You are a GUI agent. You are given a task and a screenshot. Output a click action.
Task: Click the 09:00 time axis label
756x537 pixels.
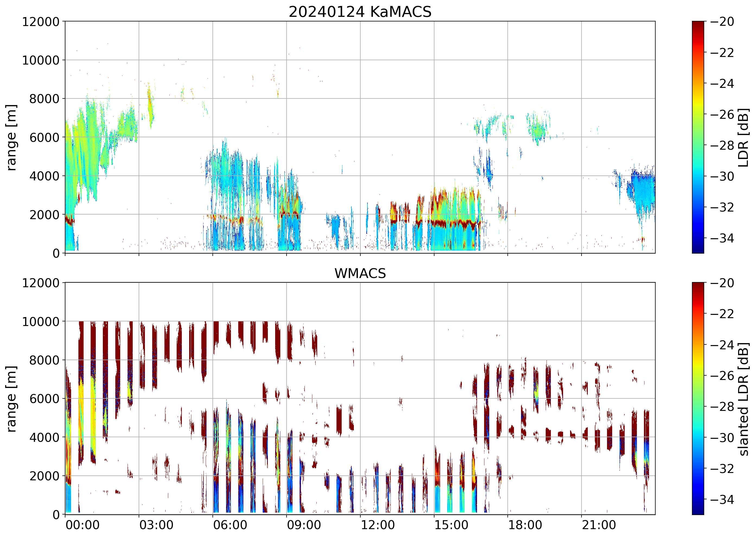304,525
